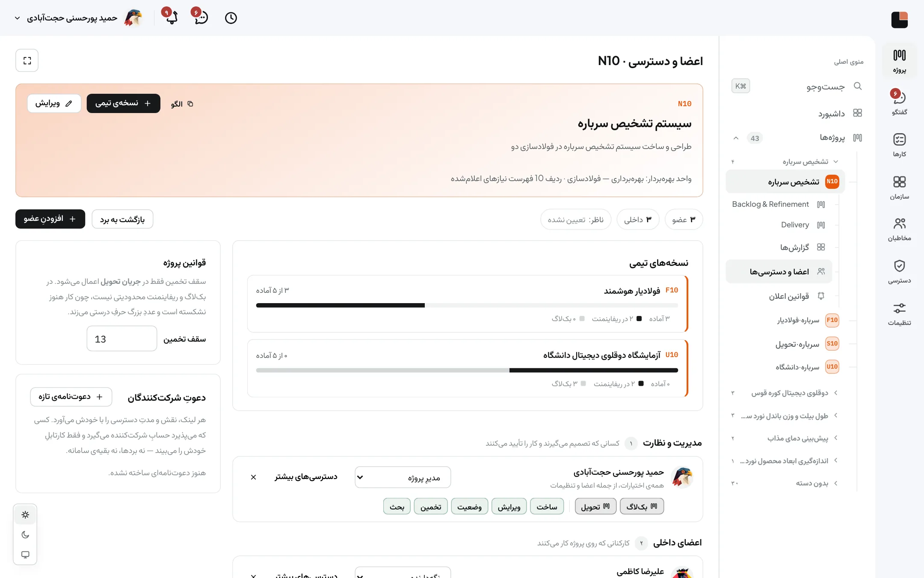
Task: Remove حمید پورحسنی with the X icon
Action: 253,477
